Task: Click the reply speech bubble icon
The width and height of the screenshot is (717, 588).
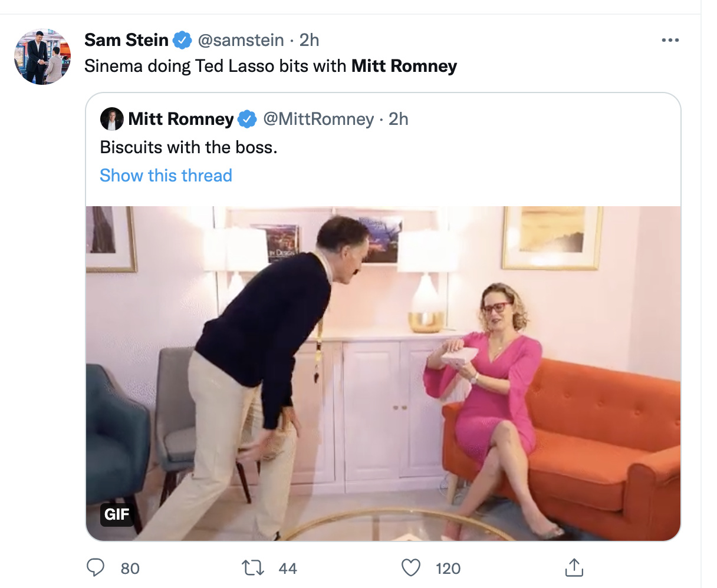Action: [96, 568]
